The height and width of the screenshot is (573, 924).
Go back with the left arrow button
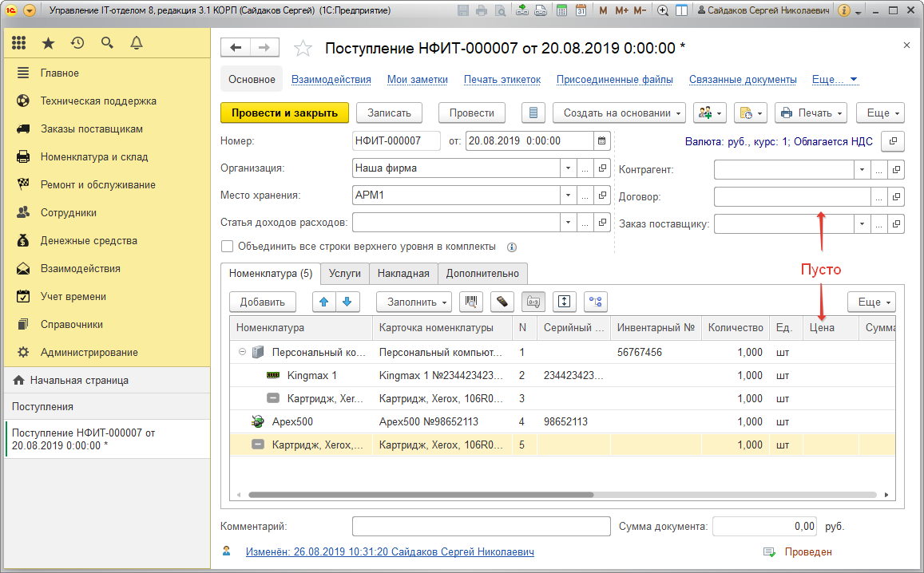[x=236, y=48]
